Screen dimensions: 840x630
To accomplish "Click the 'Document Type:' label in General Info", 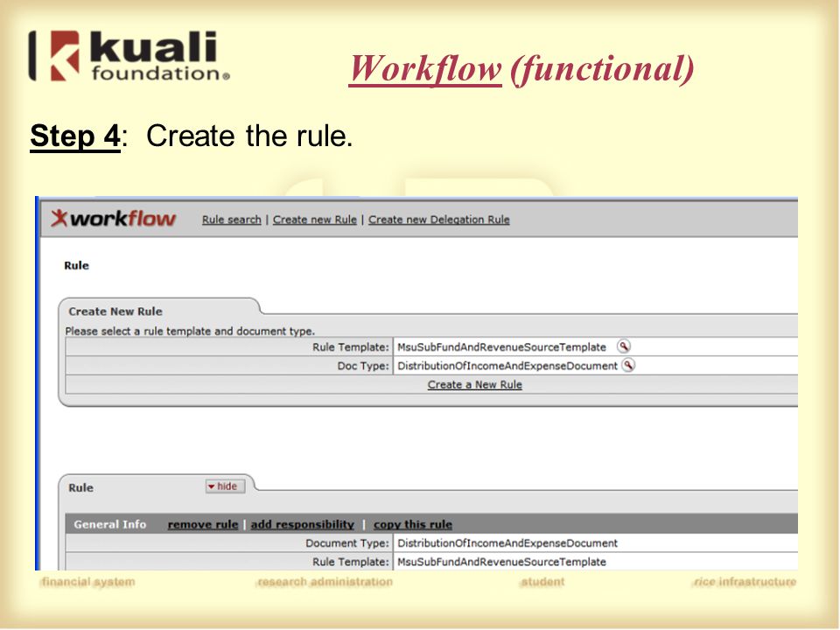I will [347, 543].
